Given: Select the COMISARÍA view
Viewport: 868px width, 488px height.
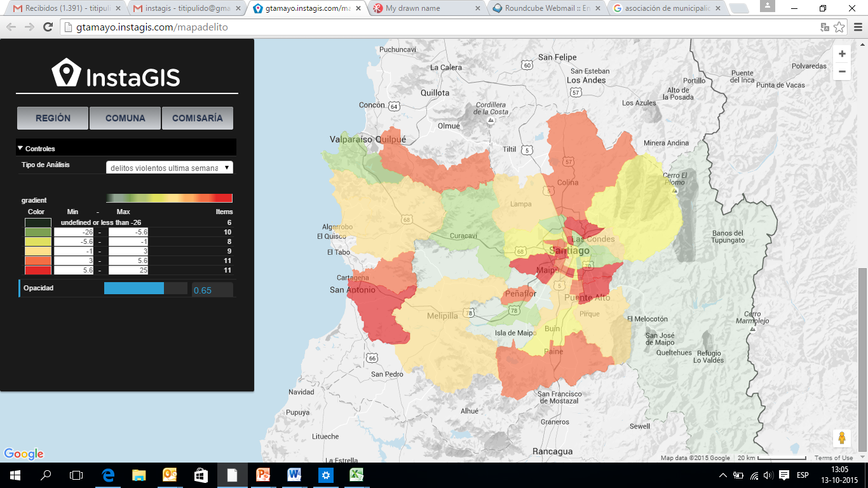Looking at the screenshot, I should point(198,118).
